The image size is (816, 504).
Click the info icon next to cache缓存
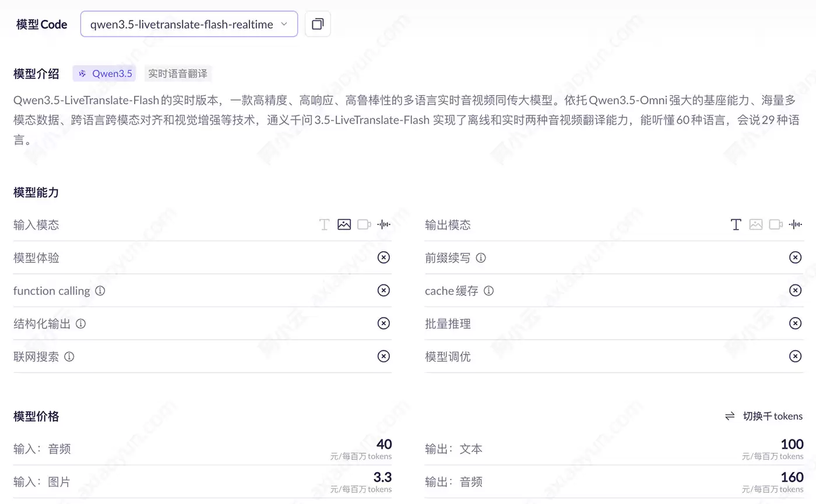489,290
